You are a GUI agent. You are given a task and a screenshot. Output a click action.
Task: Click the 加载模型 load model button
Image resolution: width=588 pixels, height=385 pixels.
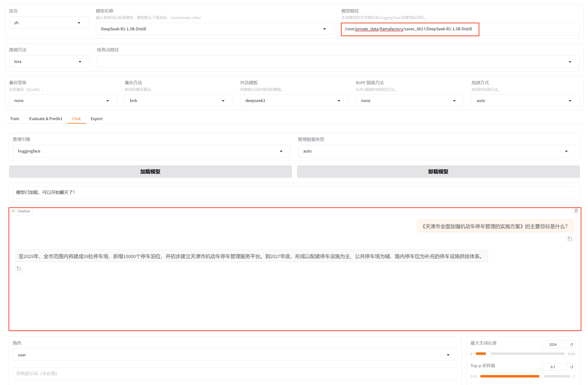pyautogui.click(x=150, y=171)
